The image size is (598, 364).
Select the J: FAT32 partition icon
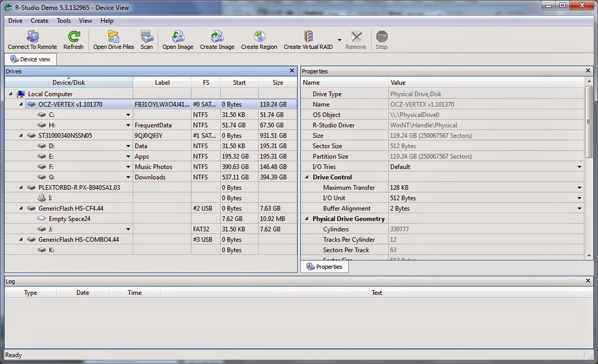click(x=42, y=229)
